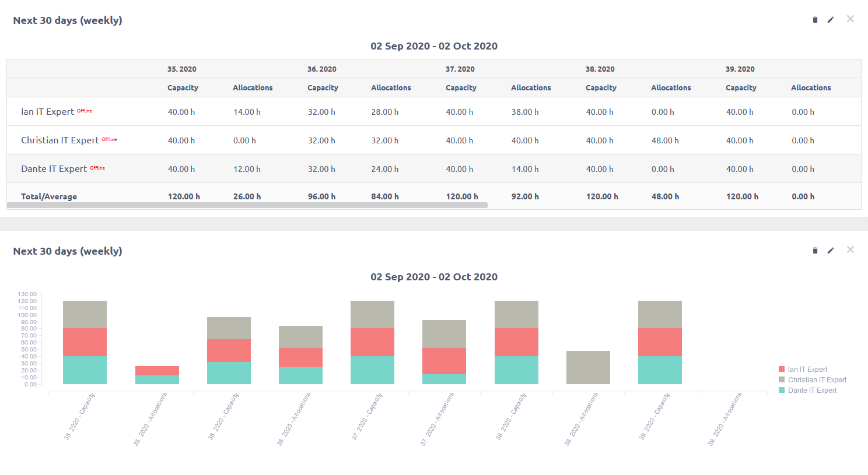The width and height of the screenshot is (868, 475).
Task: Toggle the Ian IT Expert series in the chart legend
Action: 807,370
